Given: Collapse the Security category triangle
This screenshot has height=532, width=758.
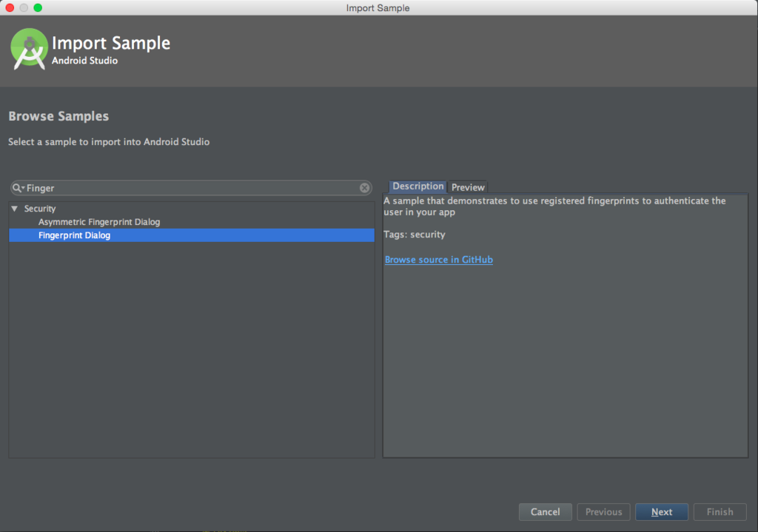Looking at the screenshot, I should pos(15,209).
